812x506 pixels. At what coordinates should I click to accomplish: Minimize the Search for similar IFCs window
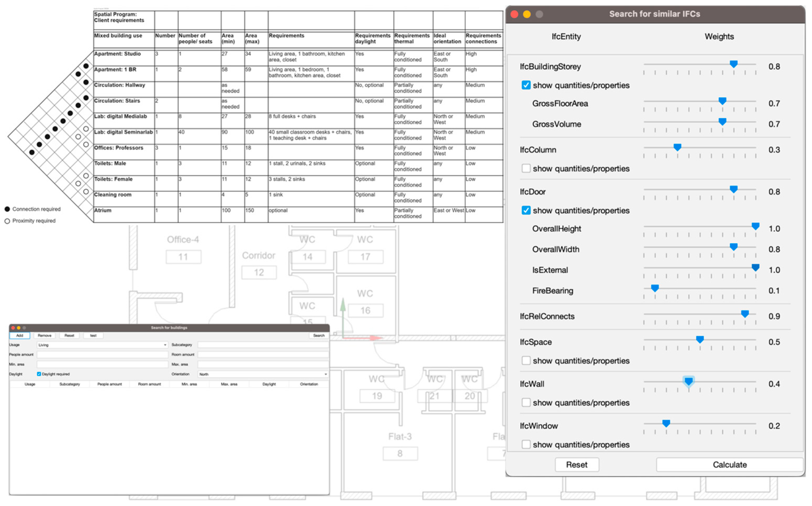click(527, 14)
